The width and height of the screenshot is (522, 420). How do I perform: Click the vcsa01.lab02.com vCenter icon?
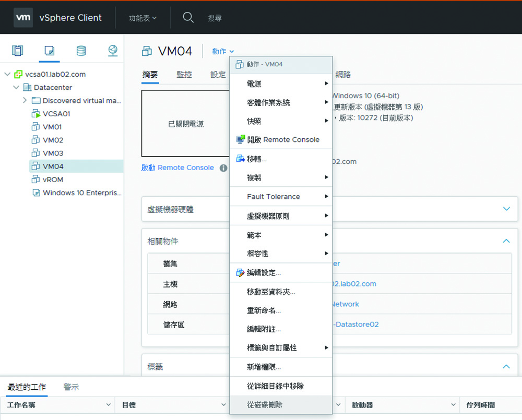(x=18, y=74)
